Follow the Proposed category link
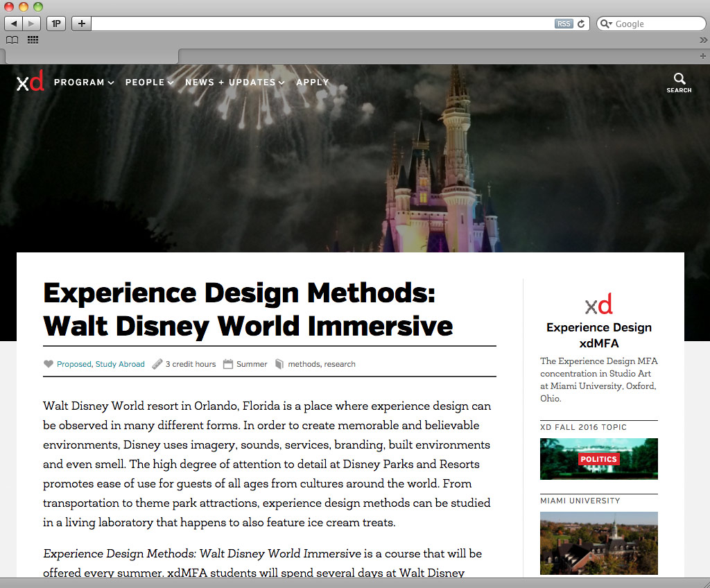The height and width of the screenshot is (588, 710). 73,364
